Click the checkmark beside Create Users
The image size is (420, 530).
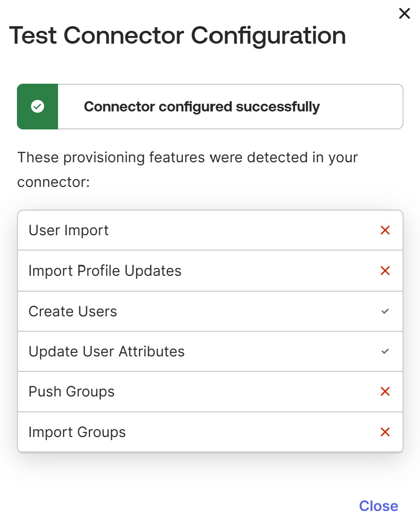[385, 311]
